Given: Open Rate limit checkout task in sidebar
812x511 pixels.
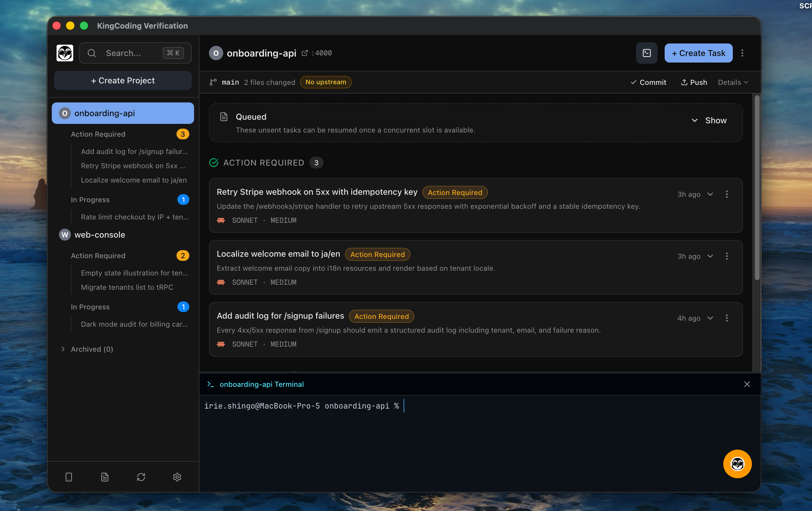Looking at the screenshot, I should 135,217.
